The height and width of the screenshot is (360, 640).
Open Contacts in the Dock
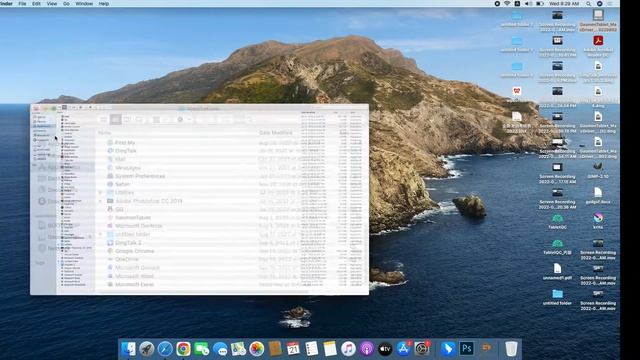click(x=275, y=349)
